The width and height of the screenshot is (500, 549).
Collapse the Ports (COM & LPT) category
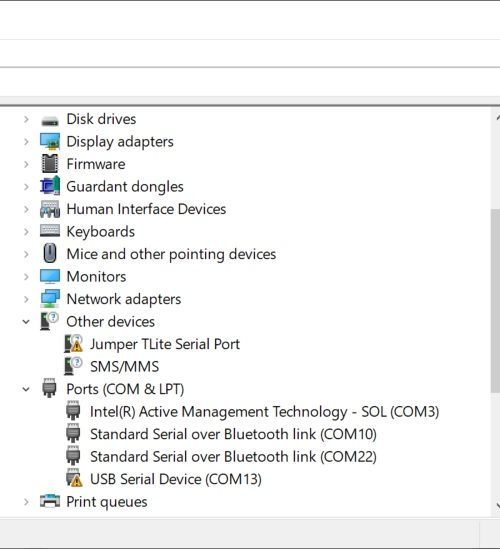coord(26,389)
